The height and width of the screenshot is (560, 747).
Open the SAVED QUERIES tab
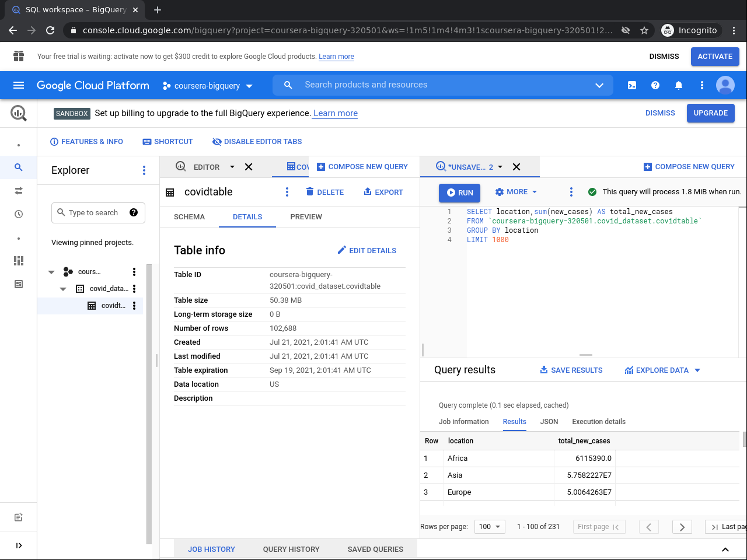point(375,549)
